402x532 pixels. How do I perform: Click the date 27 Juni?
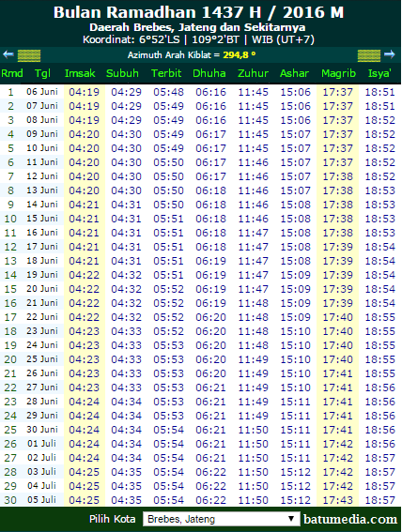point(42,388)
